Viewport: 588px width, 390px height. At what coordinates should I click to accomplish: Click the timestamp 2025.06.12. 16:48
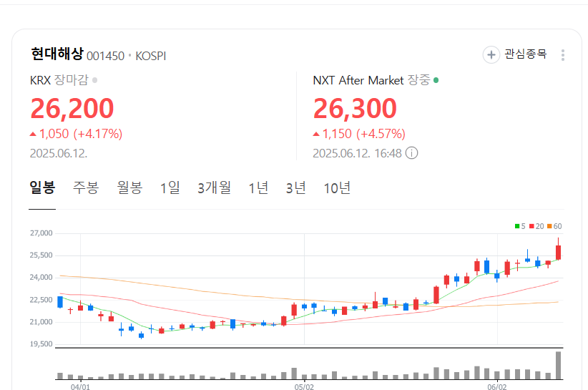pos(358,153)
